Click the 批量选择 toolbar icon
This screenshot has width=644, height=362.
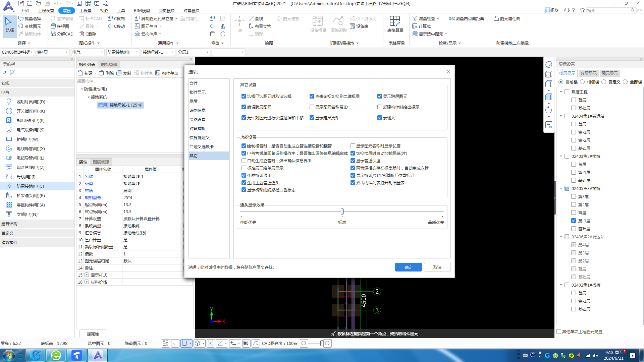point(30,18)
